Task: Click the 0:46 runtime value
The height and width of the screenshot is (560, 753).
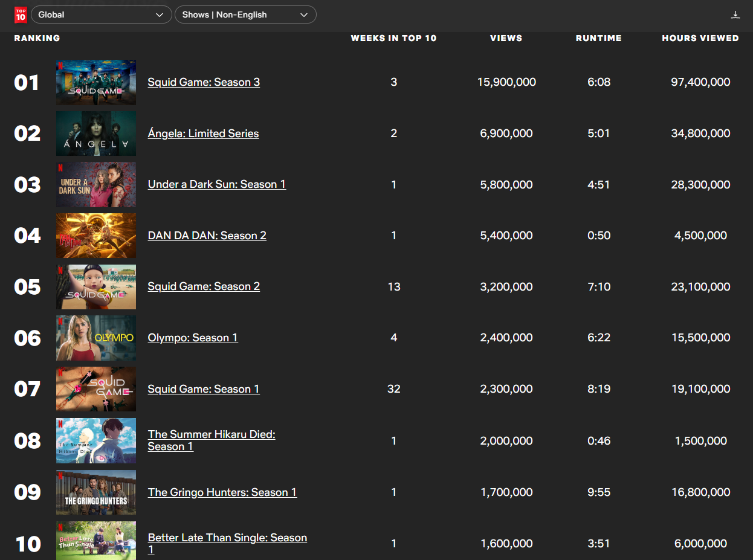Action: coord(599,441)
